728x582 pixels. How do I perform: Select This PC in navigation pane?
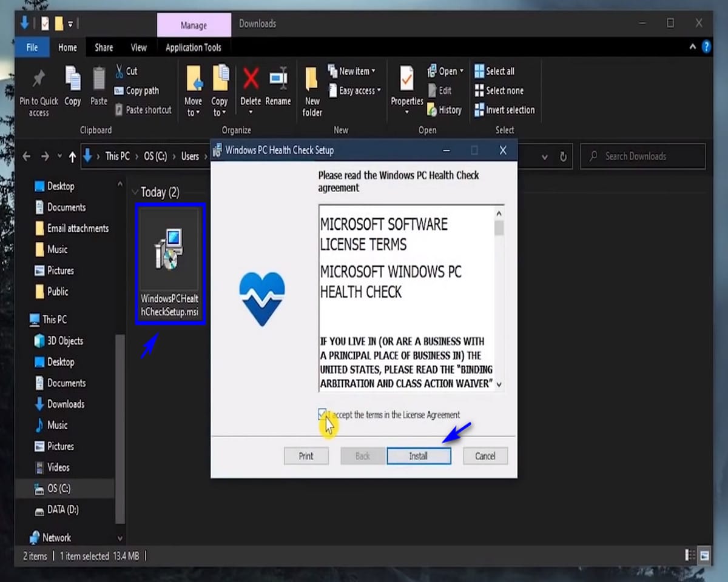click(x=49, y=319)
